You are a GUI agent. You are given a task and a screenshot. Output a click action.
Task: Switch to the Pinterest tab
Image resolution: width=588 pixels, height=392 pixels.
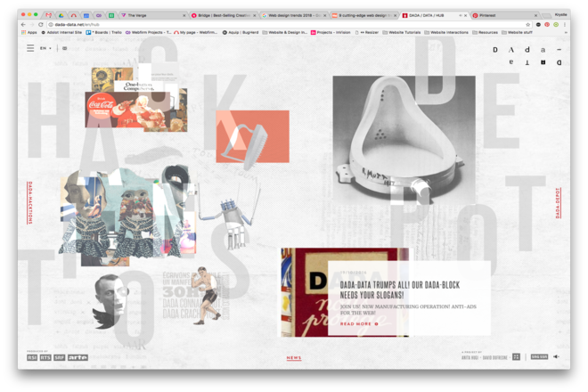tap(504, 15)
